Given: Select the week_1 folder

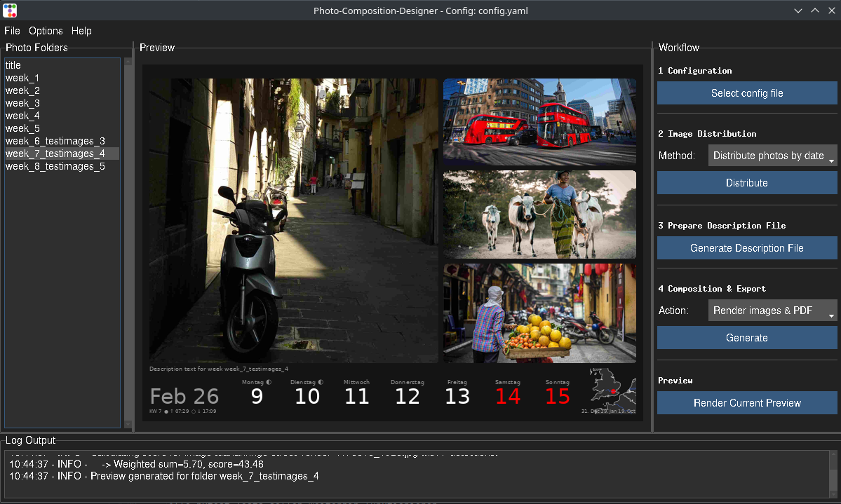Looking at the screenshot, I should 62,78.
